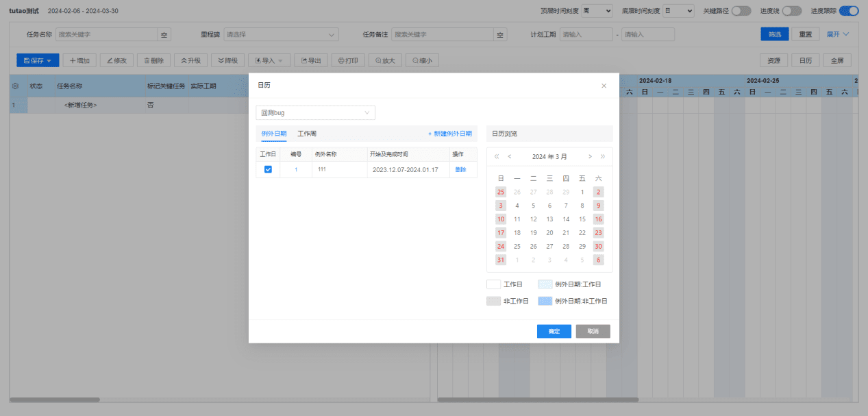Click the 缩小 zoom-out toolbar button
Viewport: 868px width, 416px height.
point(422,60)
